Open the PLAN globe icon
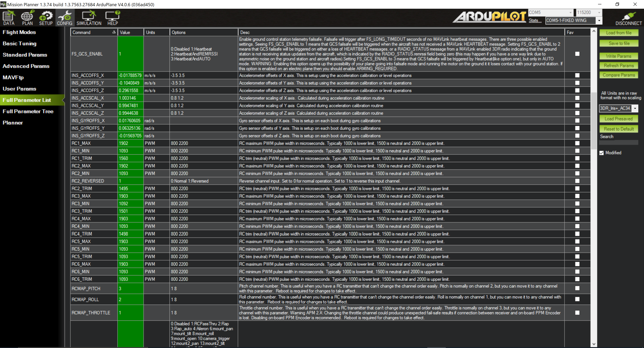Image resolution: width=644 pixels, height=348 pixels. [x=27, y=17]
